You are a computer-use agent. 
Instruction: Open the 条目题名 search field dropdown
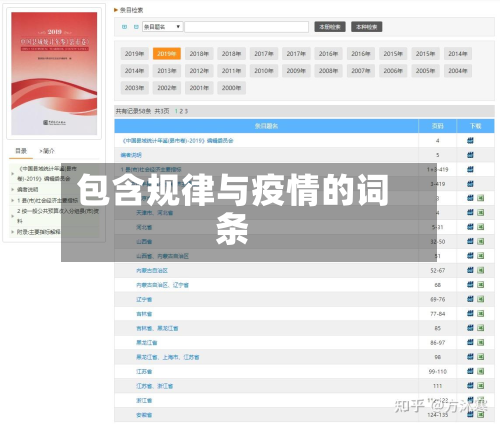coord(163,27)
